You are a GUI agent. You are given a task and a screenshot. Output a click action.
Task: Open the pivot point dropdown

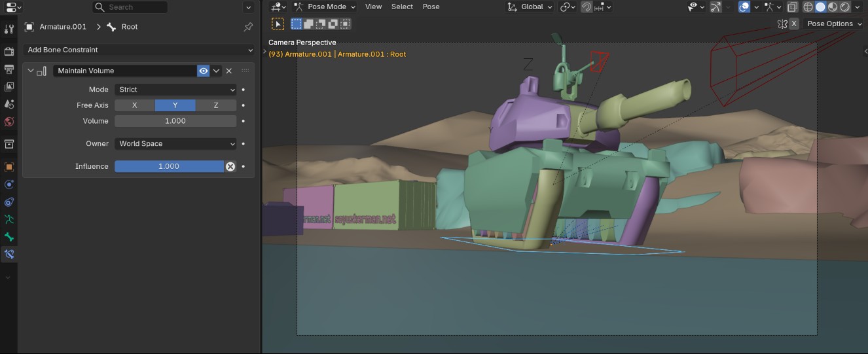[x=568, y=7]
